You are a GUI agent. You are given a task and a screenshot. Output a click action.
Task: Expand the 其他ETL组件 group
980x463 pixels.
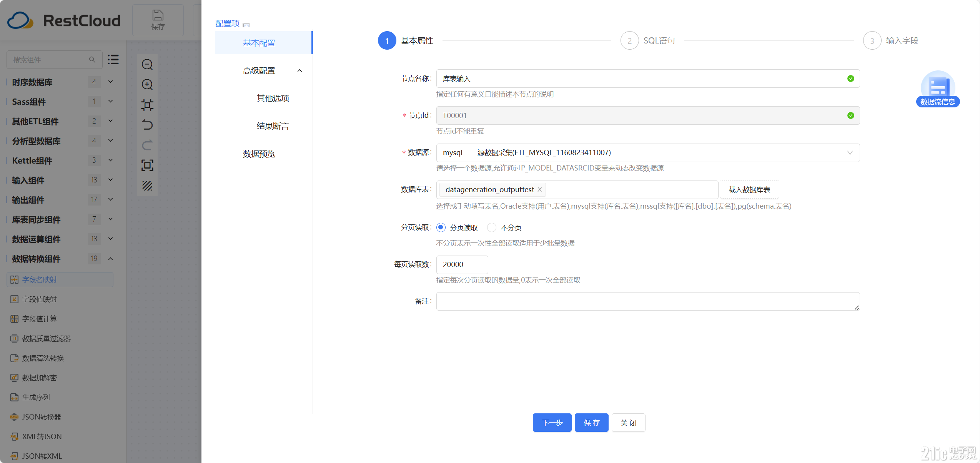coord(110,121)
